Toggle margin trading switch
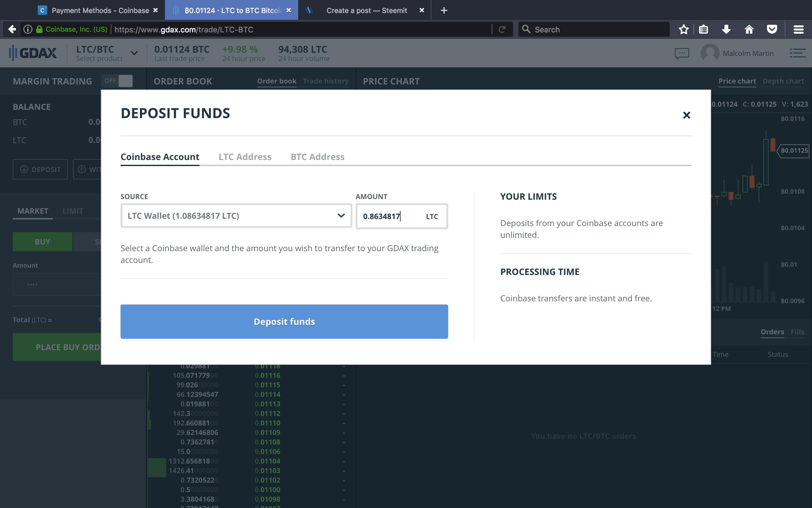The height and width of the screenshot is (508, 812). click(x=117, y=81)
